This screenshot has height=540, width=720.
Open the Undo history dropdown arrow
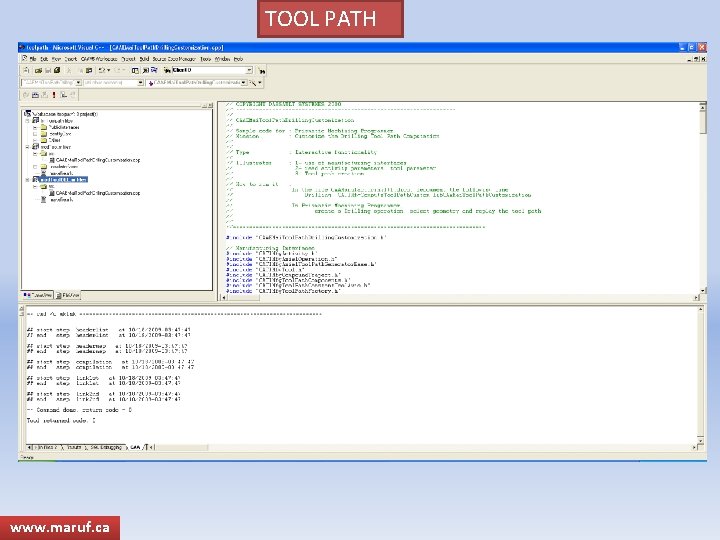tap(108, 70)
